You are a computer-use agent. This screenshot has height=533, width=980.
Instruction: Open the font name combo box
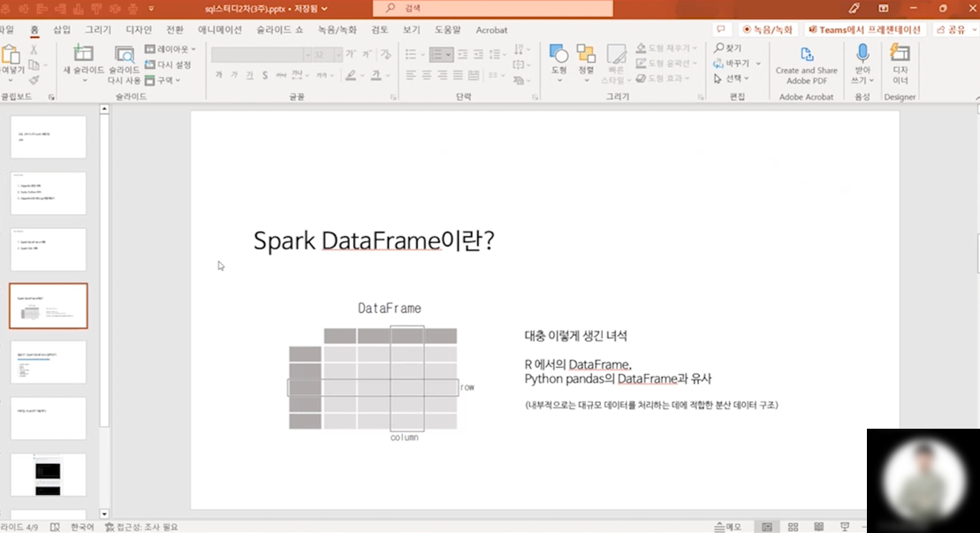pyautogui.click(x=262, y=55)
